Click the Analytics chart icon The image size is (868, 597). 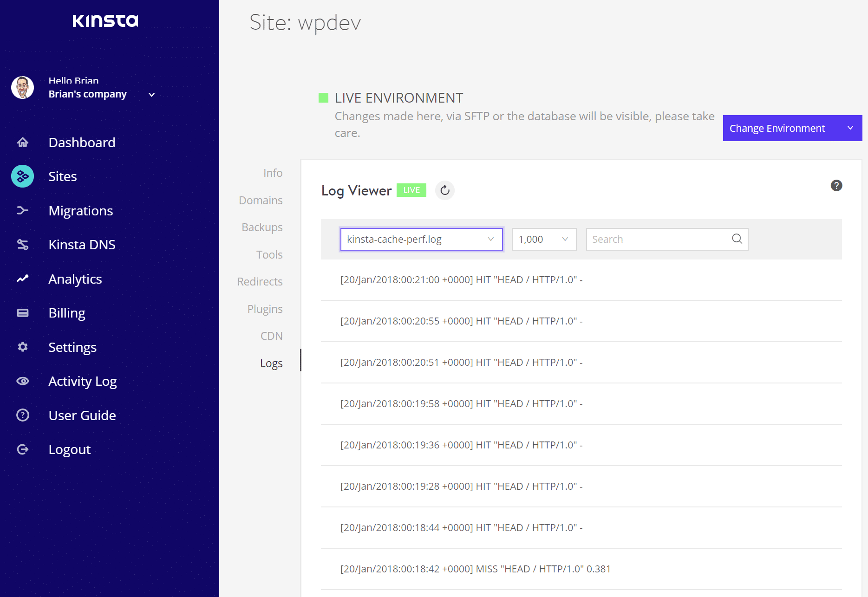[x=23, y=279]
